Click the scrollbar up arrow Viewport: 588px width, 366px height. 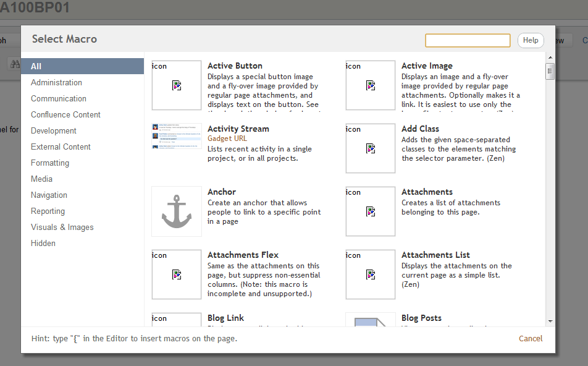550,57
